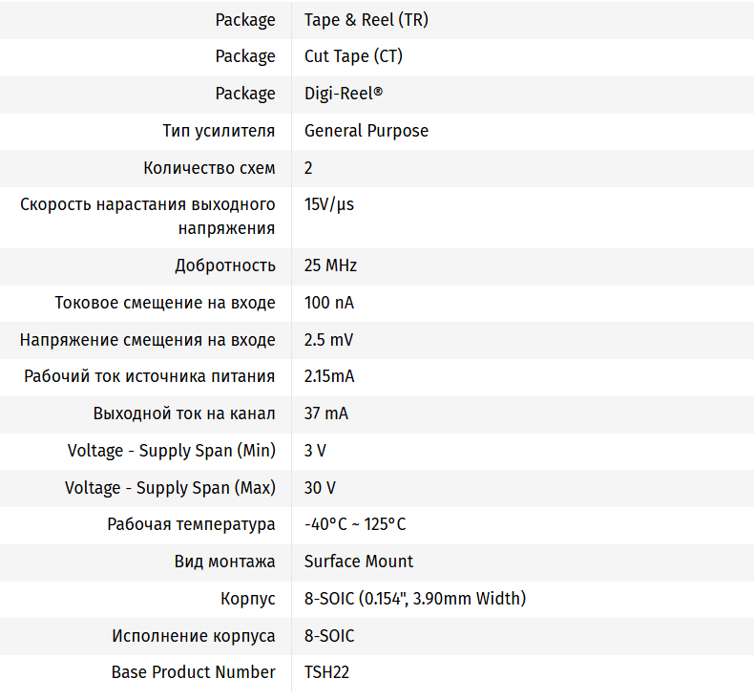This screenshot has width=754, height=700.
Task: Click the Рабочий ток источника питания label
Action: 150,376
